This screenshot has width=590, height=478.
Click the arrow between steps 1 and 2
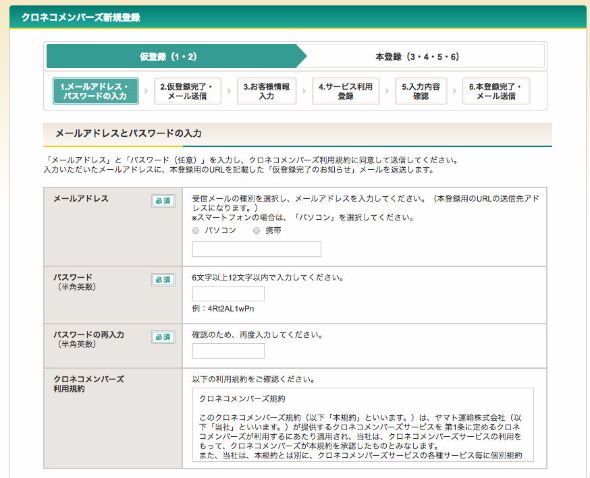(146, 91)
